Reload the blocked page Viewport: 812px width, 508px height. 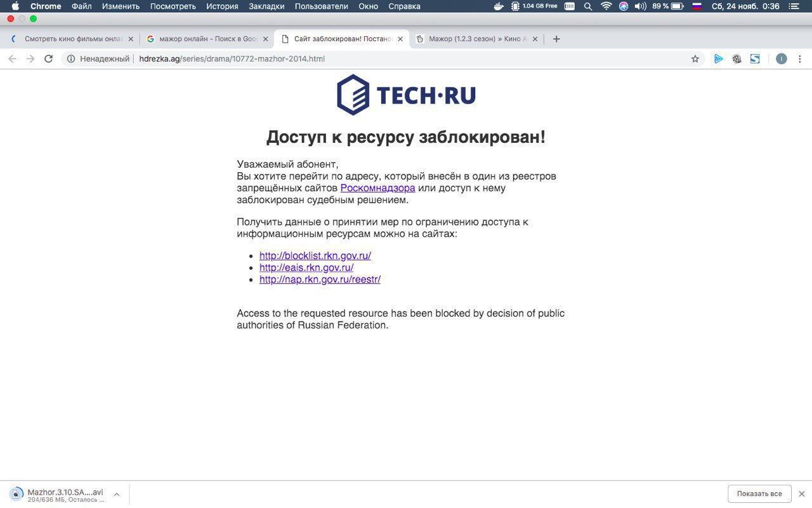point(48,58)
